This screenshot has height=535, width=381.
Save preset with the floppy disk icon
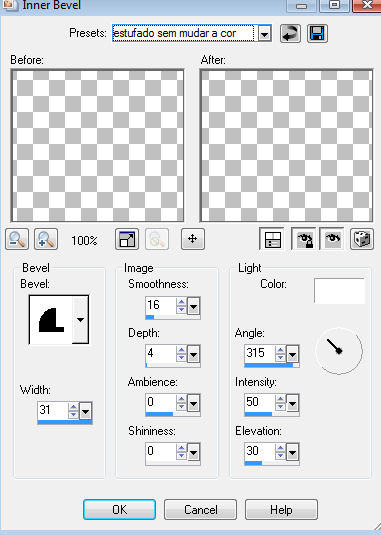317,33
